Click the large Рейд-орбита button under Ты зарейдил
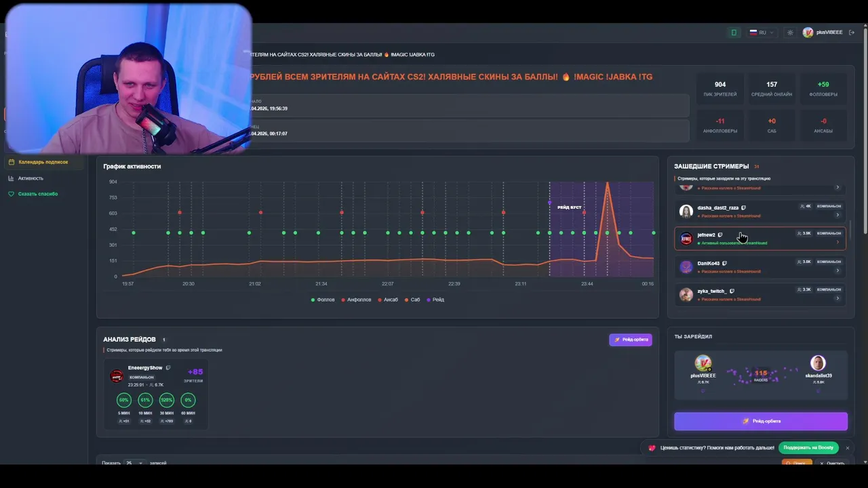This screenshot has width=868, height=488. 761,421
